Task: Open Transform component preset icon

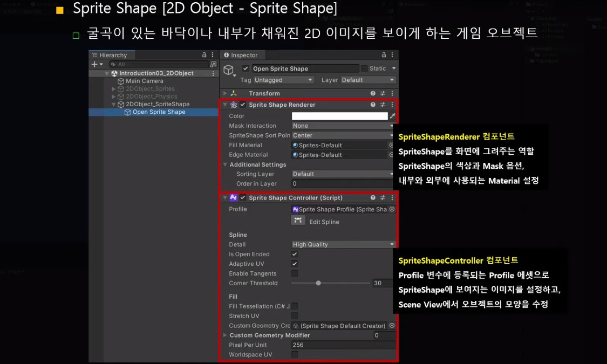Action: 383,93
